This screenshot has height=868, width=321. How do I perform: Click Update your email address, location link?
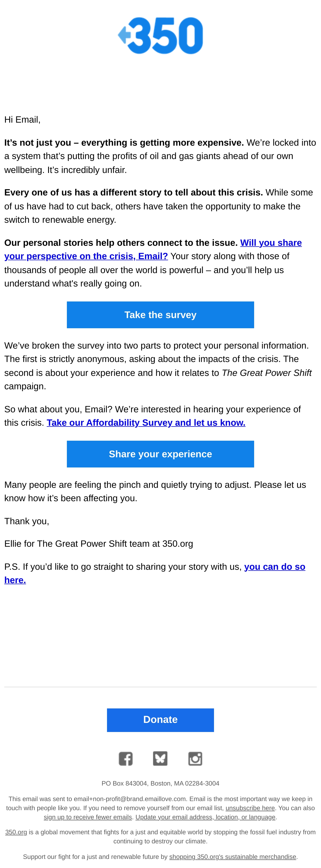(x=205, y=817)
